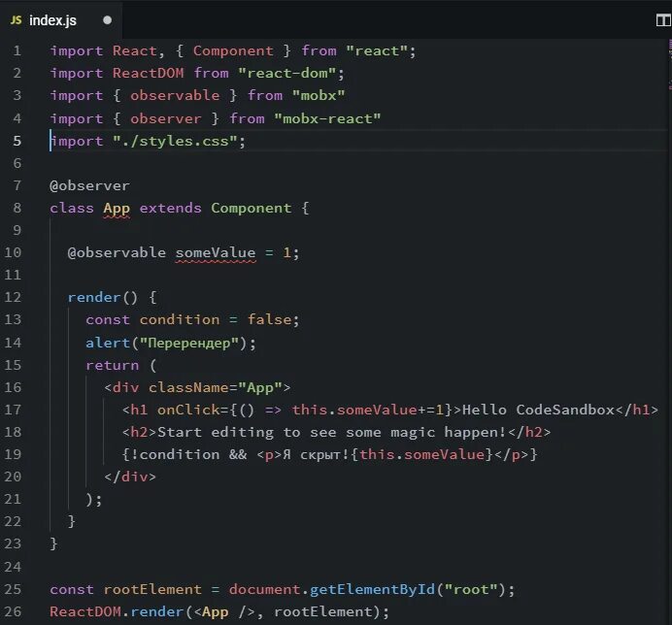Click the "false" value on line 13
Screen dimensions: 672x625
269,319
